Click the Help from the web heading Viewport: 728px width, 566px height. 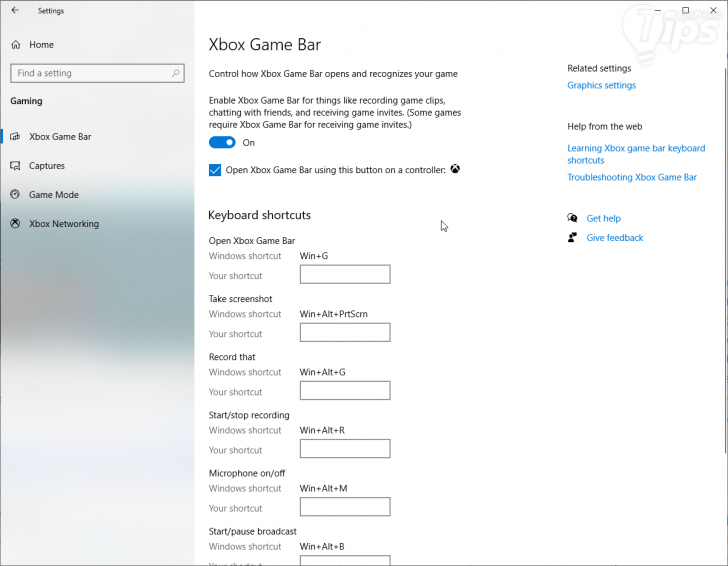pyautogui.click(x=604, y=126)
